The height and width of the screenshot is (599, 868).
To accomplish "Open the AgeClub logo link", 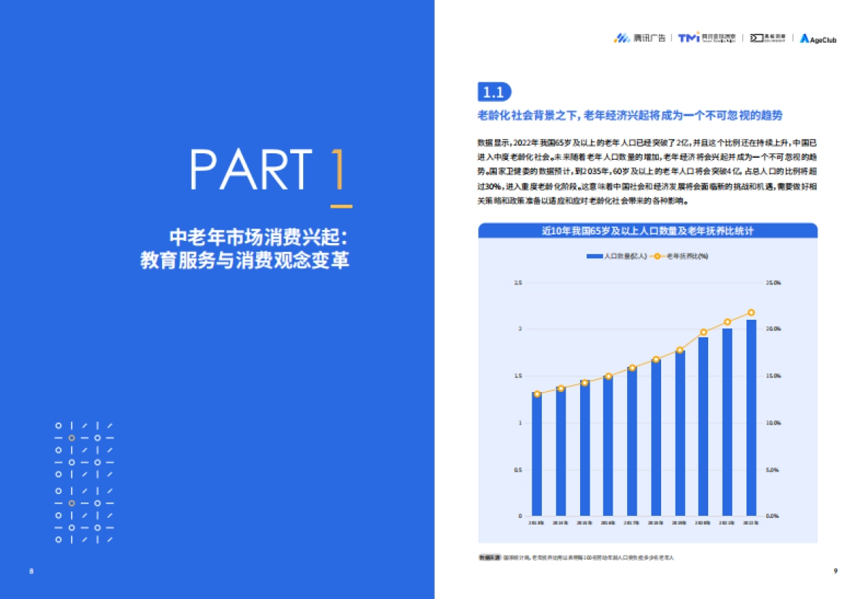I will tap(817, 40).
